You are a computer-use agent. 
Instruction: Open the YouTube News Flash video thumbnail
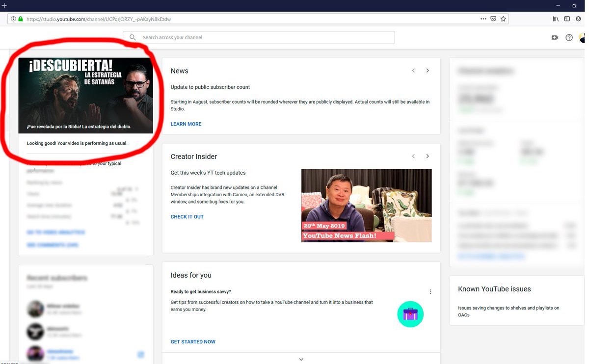367,206
